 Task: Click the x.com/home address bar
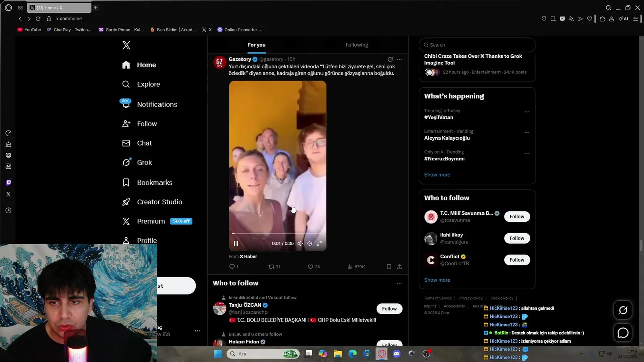point(69,19)
